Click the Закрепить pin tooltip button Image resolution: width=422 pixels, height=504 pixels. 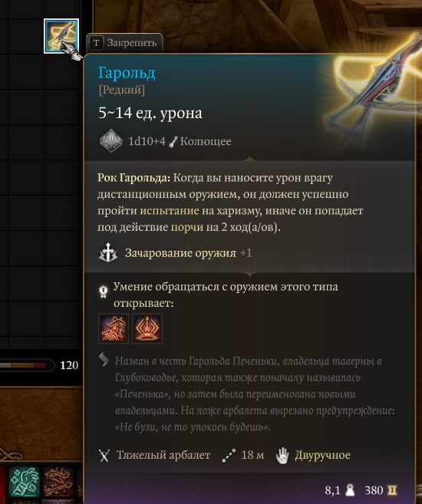pos(125,43)
